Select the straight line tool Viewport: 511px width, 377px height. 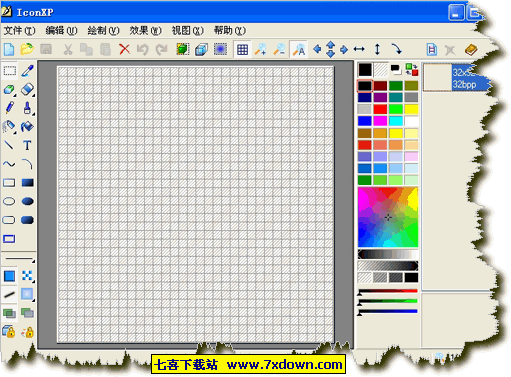point(9,145)
